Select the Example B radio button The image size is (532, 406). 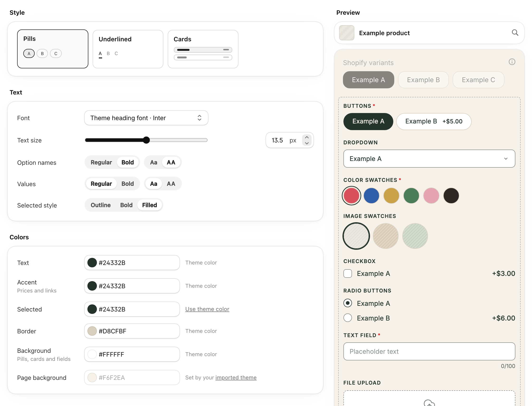point(347,317)
